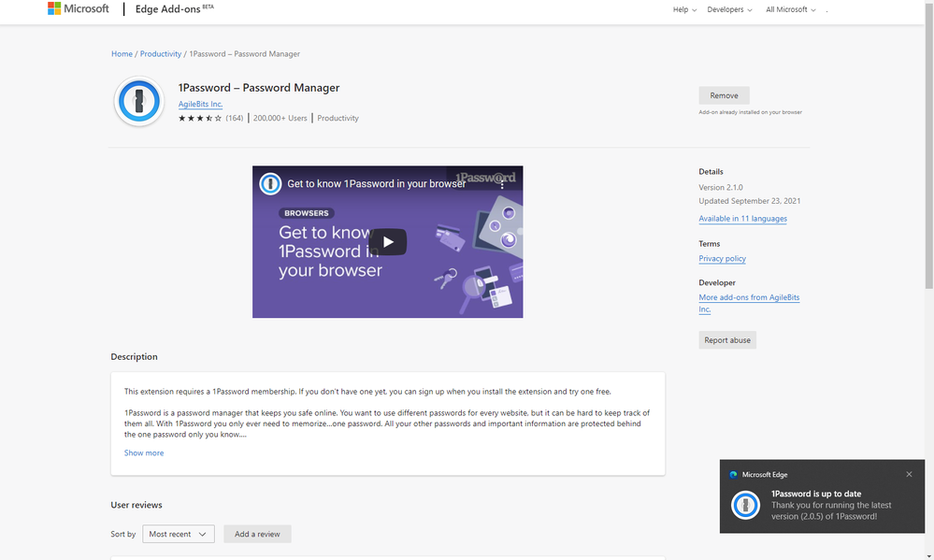Show more of the description
This screenshot has width=934, height=560.
(144, 452)
